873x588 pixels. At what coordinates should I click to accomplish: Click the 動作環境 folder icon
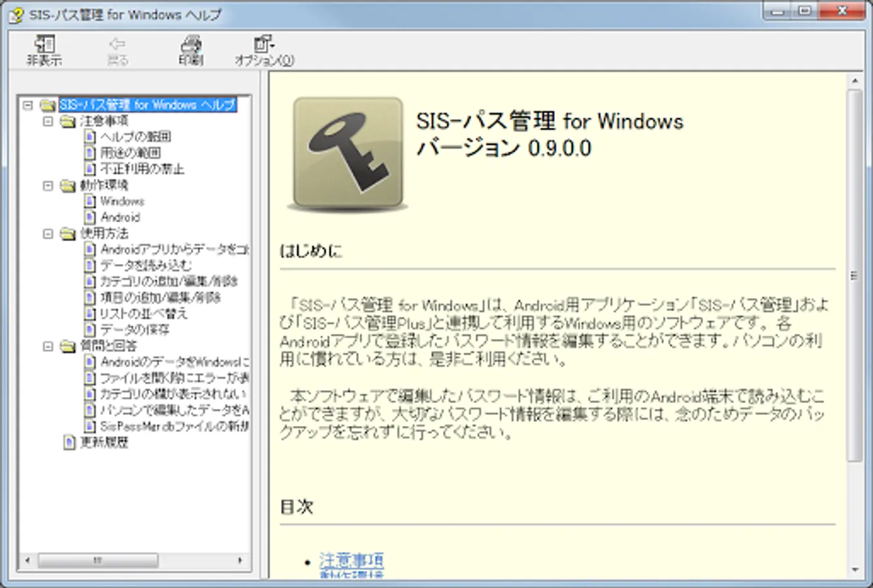(68, 186)
